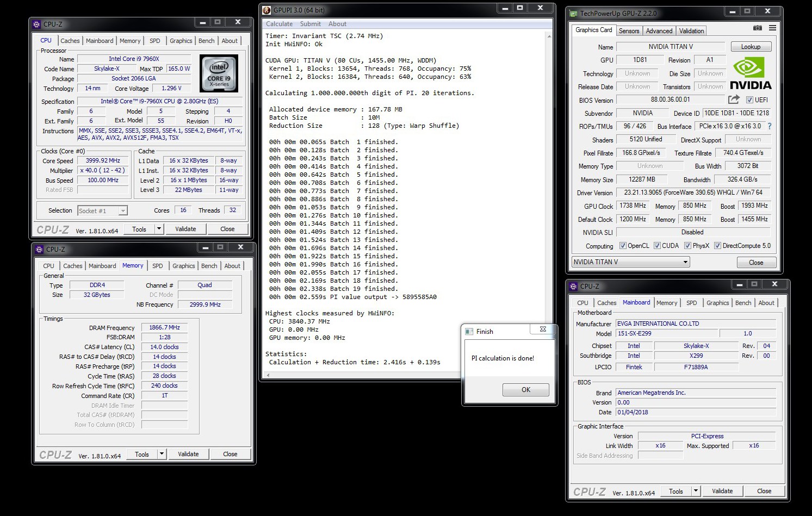The height and width of the screenshot is (516, 812).
Task: Click the 'PI value output' result line
Action: tap(353, 297)
